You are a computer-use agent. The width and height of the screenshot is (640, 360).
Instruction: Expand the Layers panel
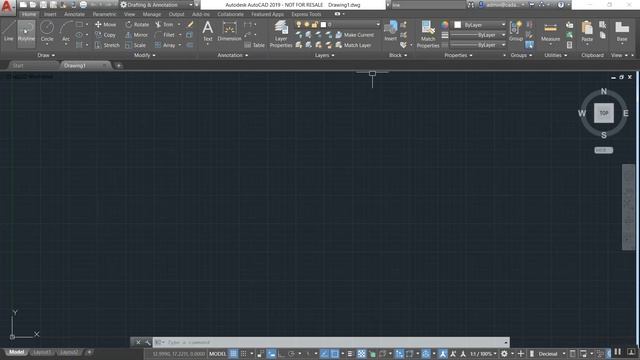[x=324, y=55]
